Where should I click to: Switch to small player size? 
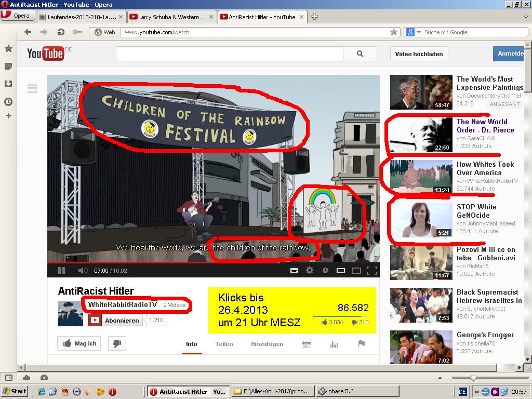pyautogui.click(x=341, y=270)
